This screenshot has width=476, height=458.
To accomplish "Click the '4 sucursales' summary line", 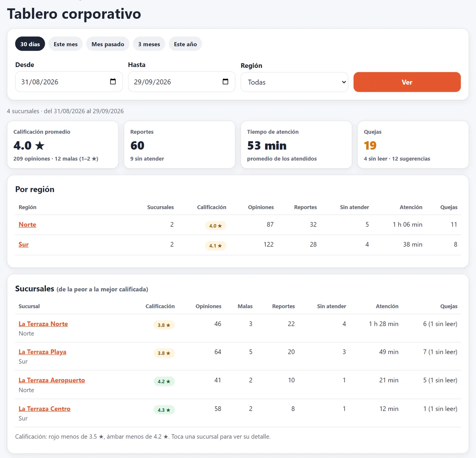I will point(65,111).
